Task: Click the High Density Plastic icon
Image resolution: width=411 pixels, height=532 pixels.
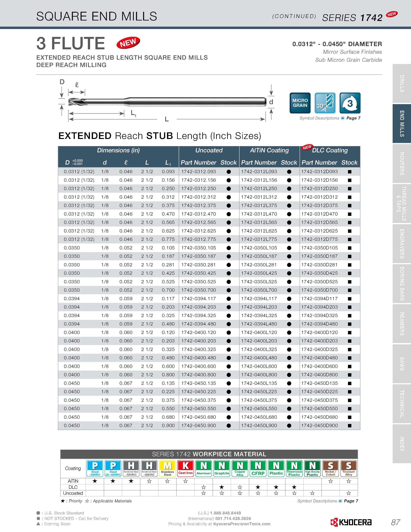Action: [x=312, y=468]
